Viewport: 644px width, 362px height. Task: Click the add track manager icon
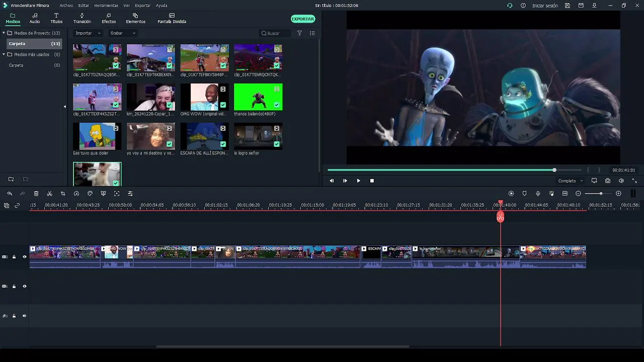click(7, 206)
